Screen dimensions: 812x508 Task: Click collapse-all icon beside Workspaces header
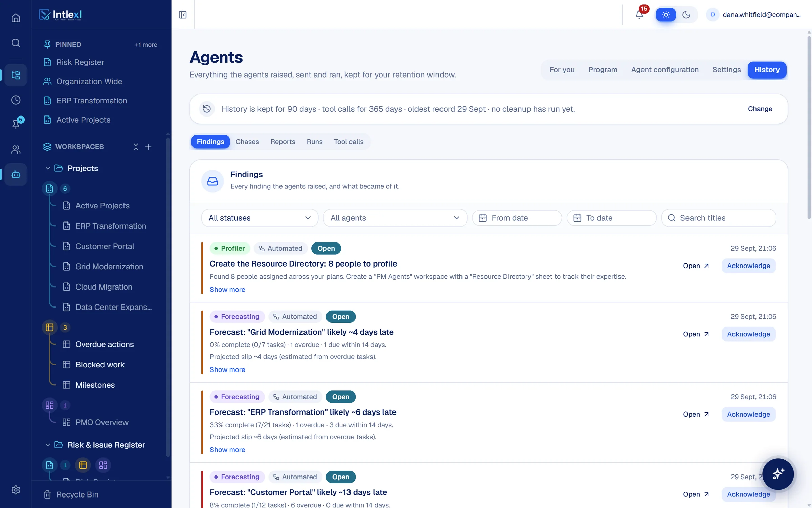click(x=136, y=147)
